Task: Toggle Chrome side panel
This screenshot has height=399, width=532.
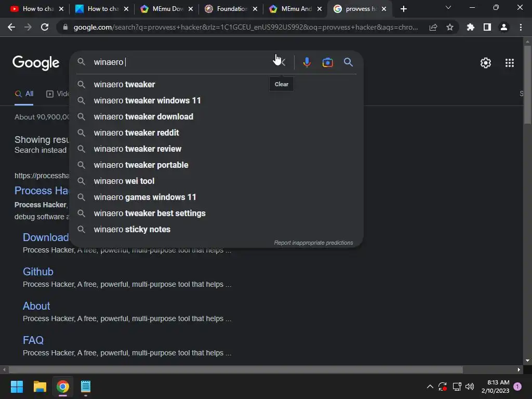Action: [487, 27]
